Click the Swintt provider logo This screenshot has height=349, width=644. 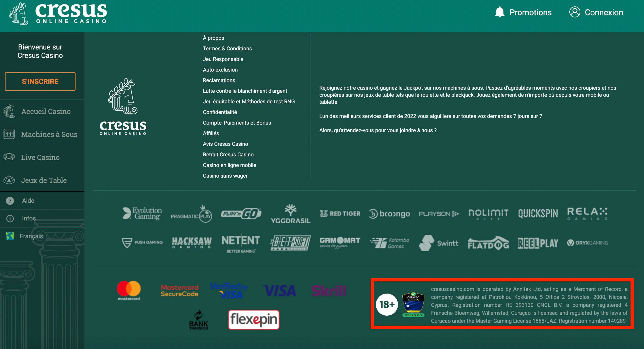tap(439, 243)
